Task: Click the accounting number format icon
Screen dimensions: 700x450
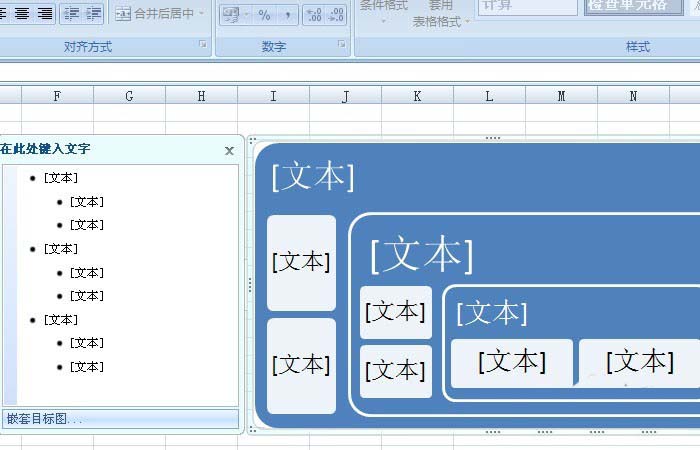Action: point(231,15)
